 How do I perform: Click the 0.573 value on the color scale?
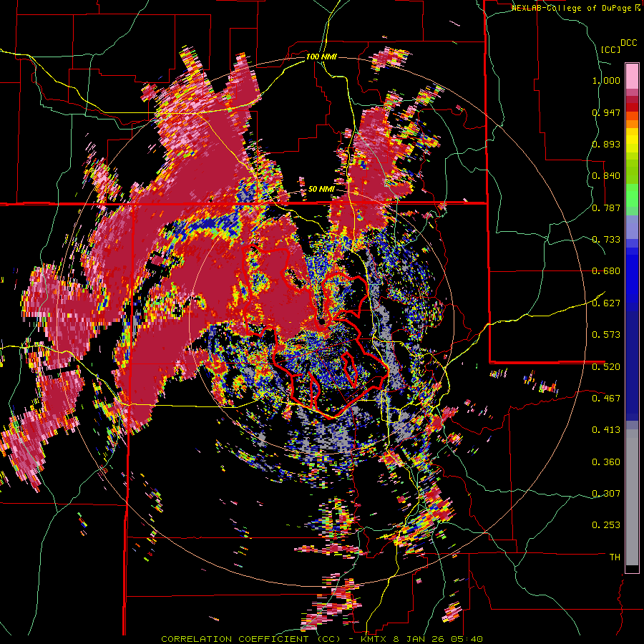606,335
